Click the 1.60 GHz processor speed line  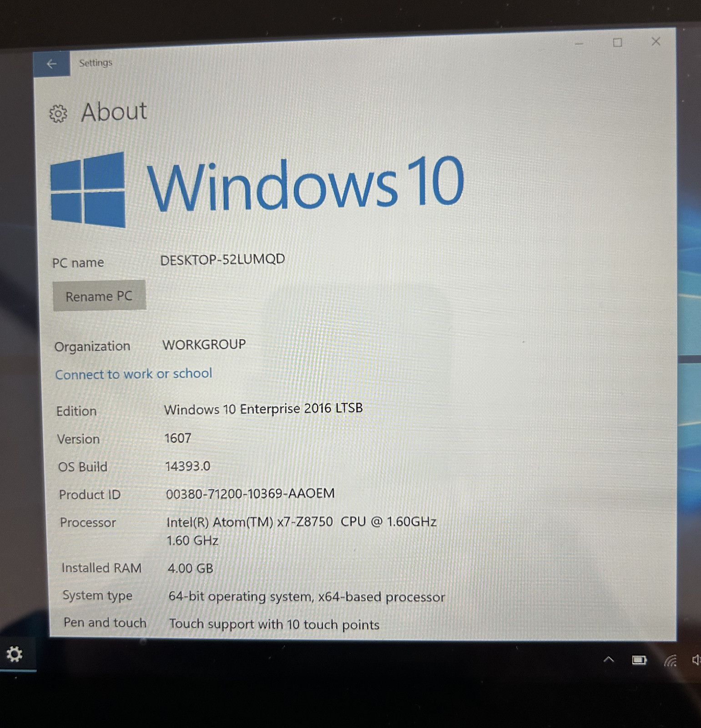192,541
